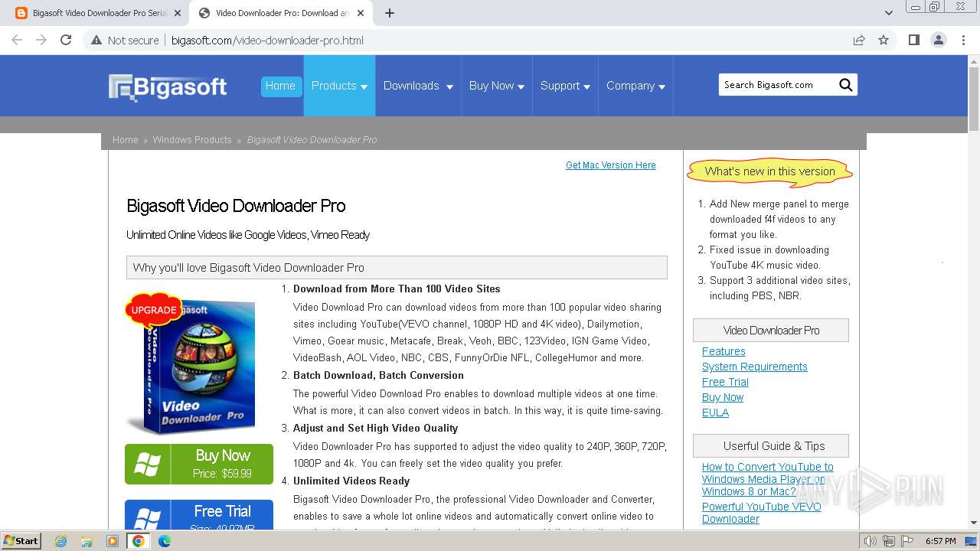This screenshot has width=980, height=551.
Task: Expand the Products menu
Action: click(339, 86)
